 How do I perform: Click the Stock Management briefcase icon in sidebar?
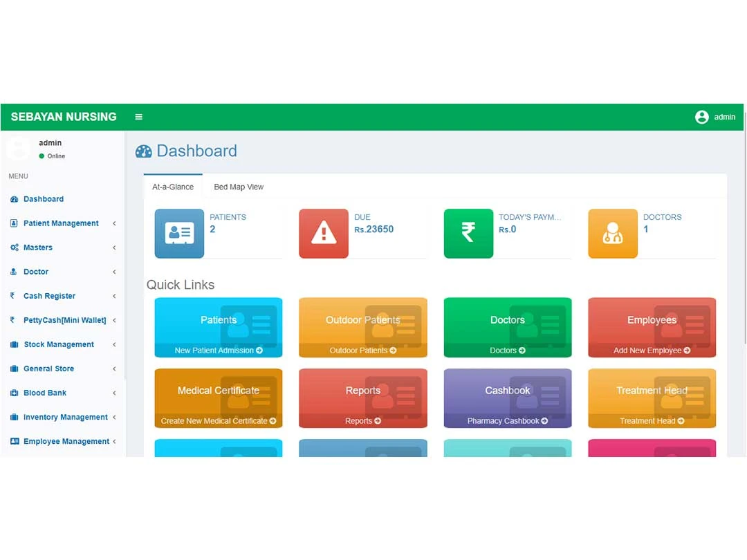tap(15, 344)
